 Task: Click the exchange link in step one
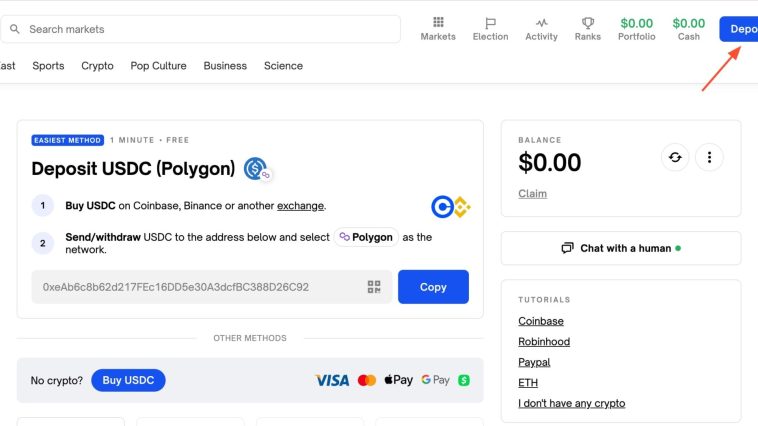[x=300, y=206]
